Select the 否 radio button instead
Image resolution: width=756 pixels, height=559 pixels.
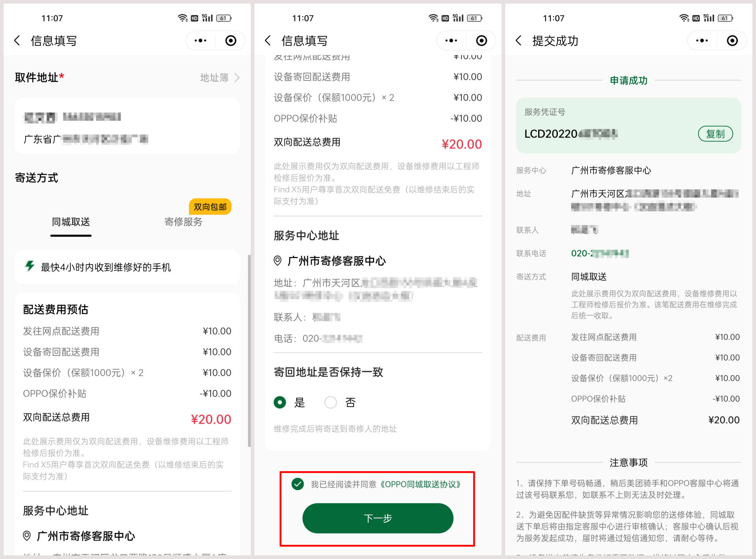point(331,402)
